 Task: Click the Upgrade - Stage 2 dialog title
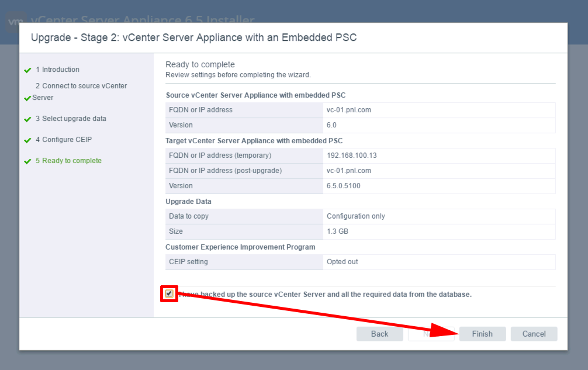(x=194, y=37)
